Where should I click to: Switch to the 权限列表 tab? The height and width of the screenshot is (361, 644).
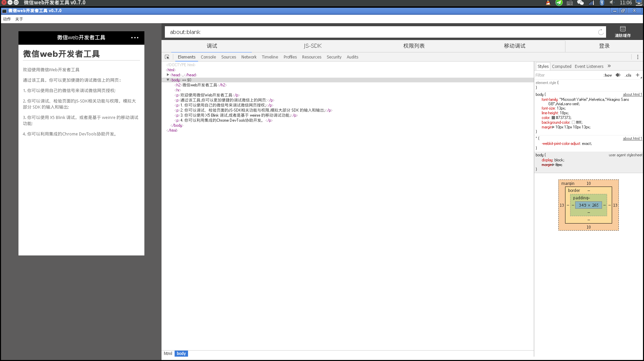[414, 46]
